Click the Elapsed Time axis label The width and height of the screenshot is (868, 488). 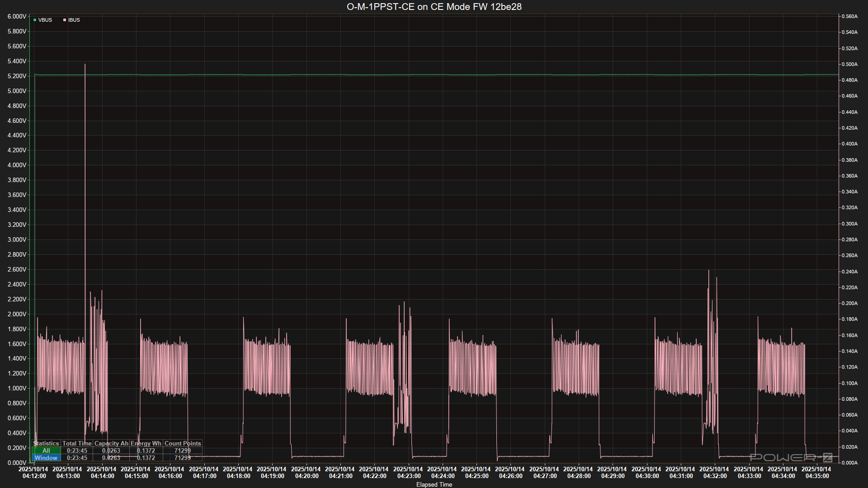pyautogui.click(x=434, y=484)
